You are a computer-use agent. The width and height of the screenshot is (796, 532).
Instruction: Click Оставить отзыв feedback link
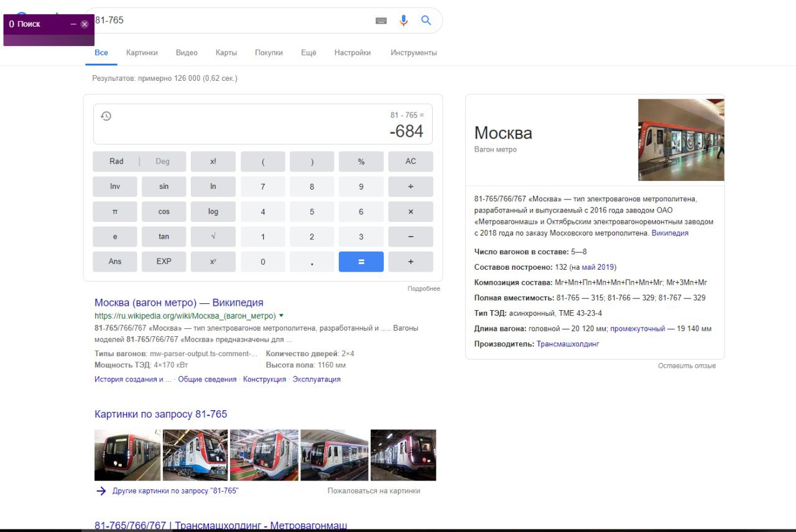coord(687,366)
